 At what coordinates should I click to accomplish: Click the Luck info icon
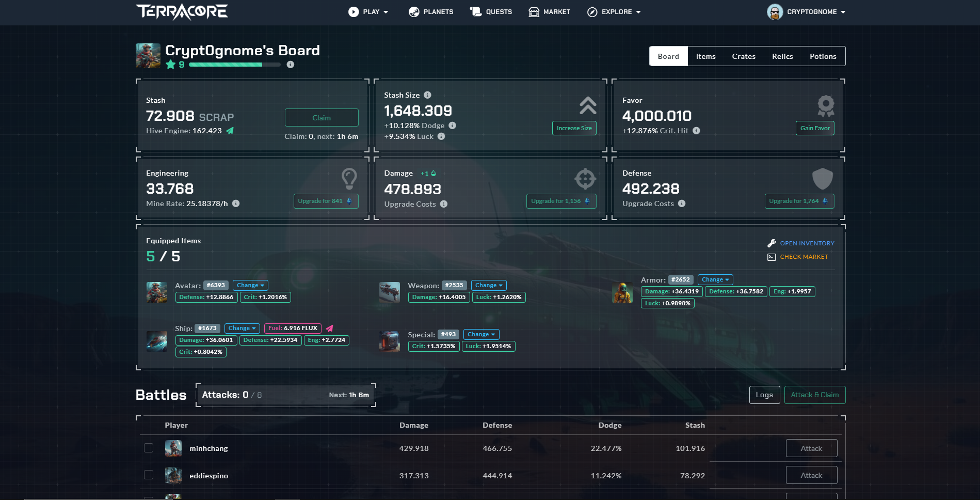pyautogui.click(x=441, y=136)
